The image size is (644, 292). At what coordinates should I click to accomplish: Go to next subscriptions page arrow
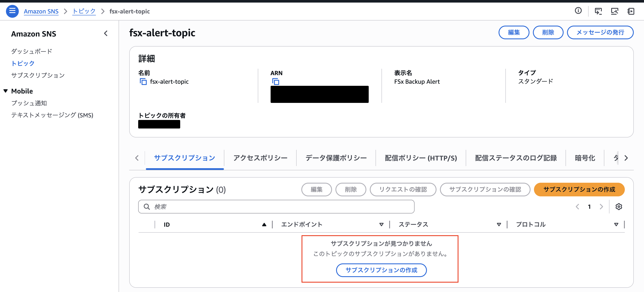point(601,207)
